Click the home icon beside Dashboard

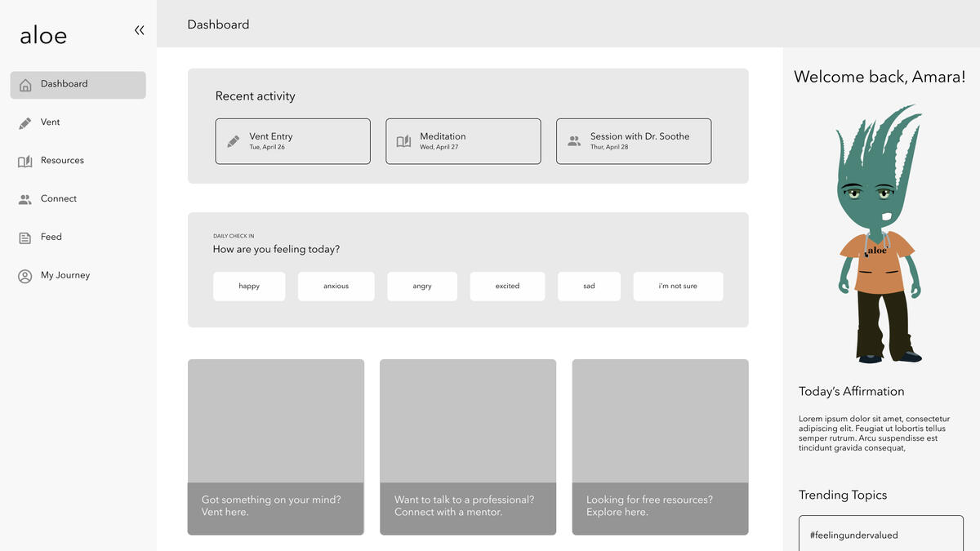point(25,85)
